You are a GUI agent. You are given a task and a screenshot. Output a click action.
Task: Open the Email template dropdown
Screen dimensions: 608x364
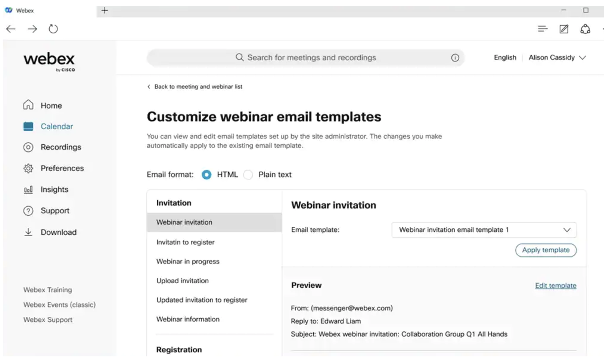[x=484, y=230]
